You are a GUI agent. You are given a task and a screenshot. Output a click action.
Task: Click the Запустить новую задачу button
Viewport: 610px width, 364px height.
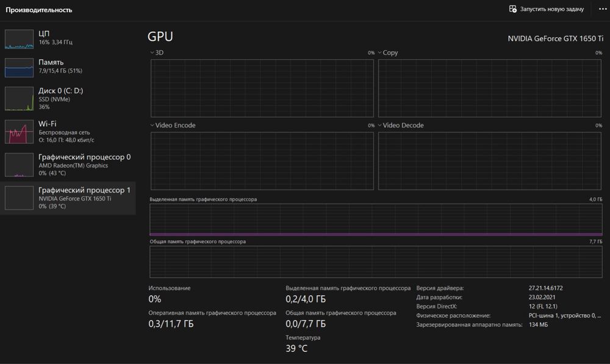tap(547, 9)
